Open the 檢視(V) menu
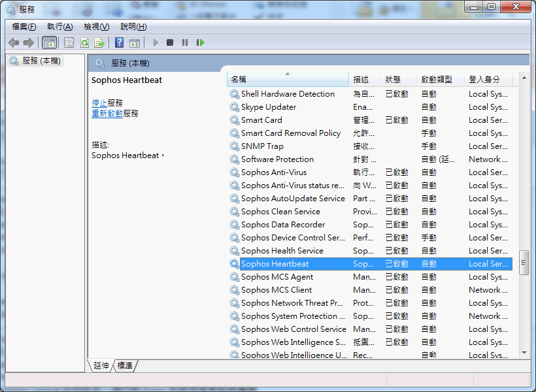 (96, 27)
